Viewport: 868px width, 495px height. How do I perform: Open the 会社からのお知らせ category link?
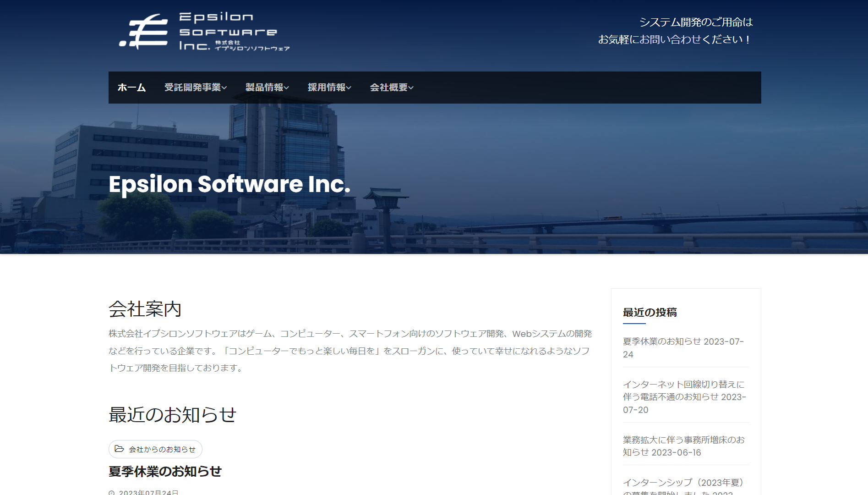tap(162, 449)
